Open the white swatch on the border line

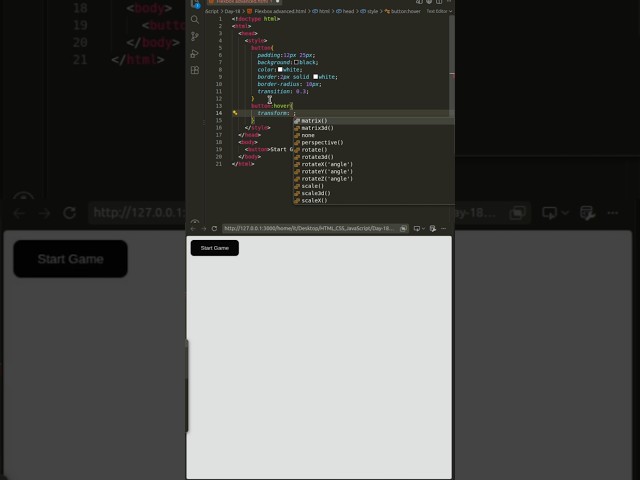point(316,77)
